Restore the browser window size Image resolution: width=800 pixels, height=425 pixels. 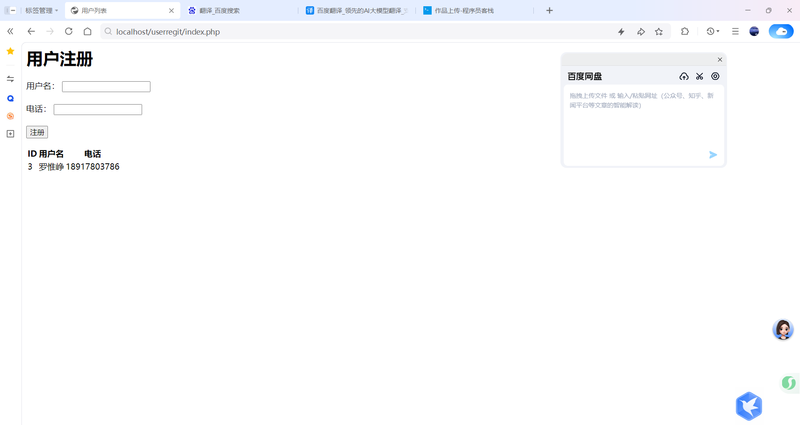(768, 10)
